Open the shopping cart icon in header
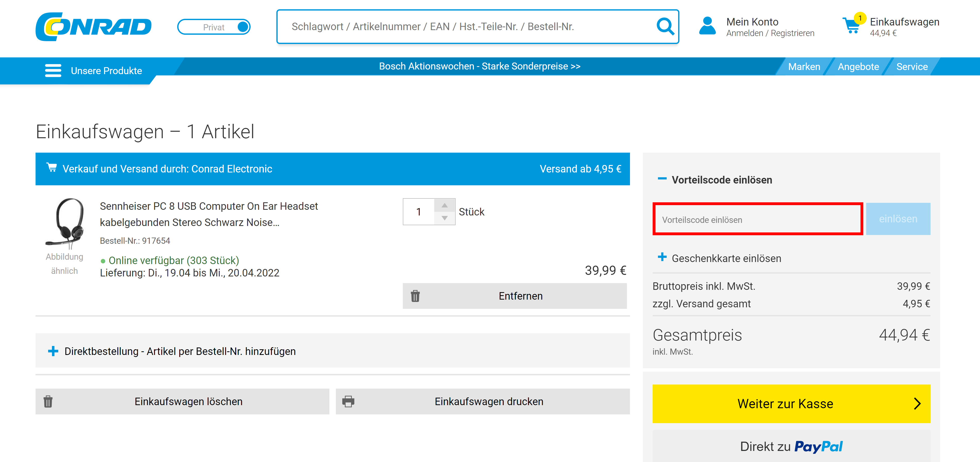980x462 pixels. [x=851, y=25]
